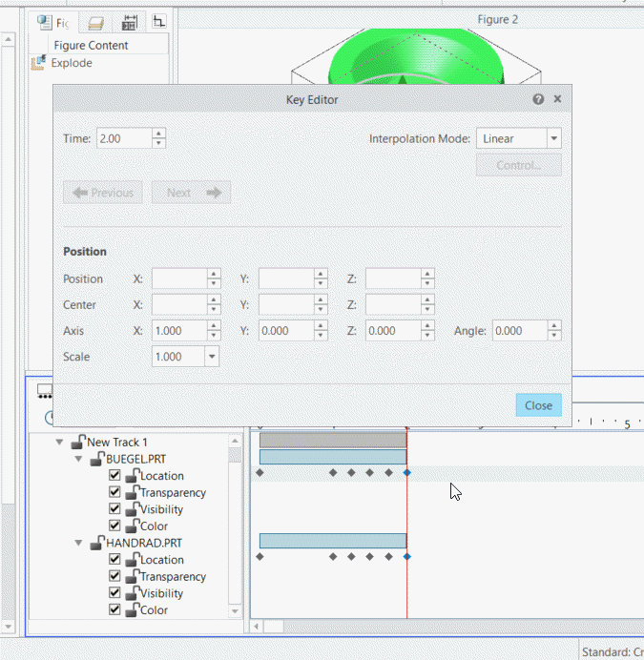Select the Figure Content header tab

pos(91,45)
